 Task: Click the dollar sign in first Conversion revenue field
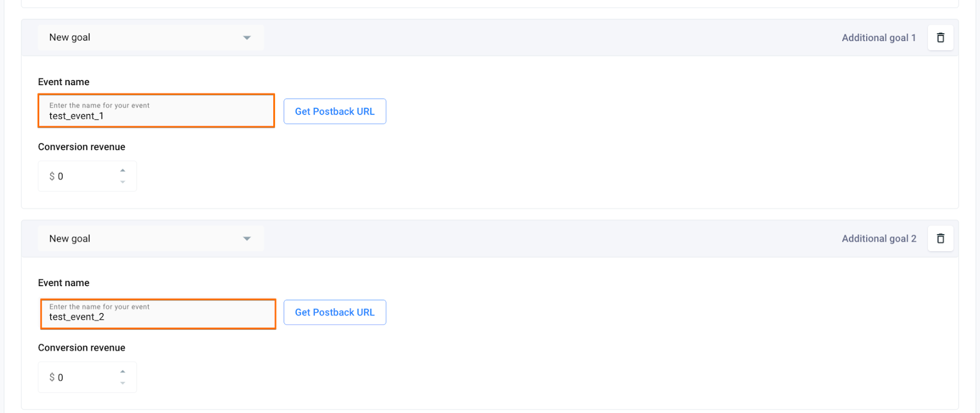pyautogui.click(x=52, y=176)
